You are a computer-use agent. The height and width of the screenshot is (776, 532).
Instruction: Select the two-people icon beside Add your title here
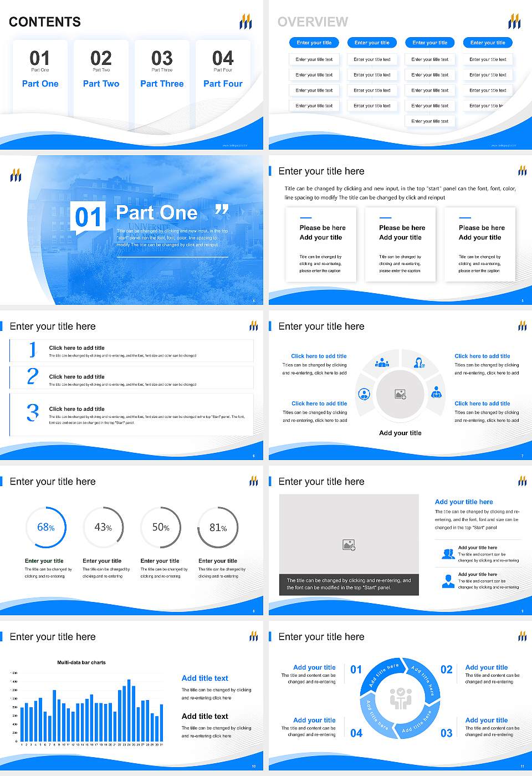click(448, 554)
